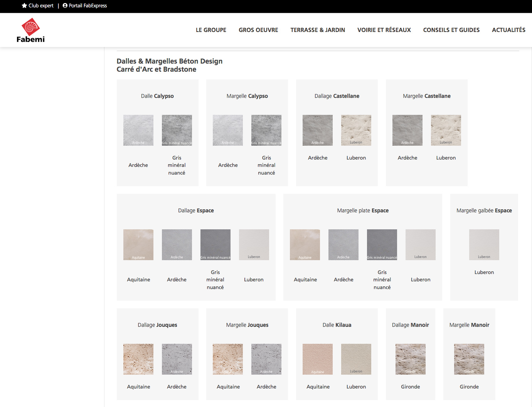The image size is (532, 407).
Task: Click the Margelle plate Espace title
Action: click(363, 210)
